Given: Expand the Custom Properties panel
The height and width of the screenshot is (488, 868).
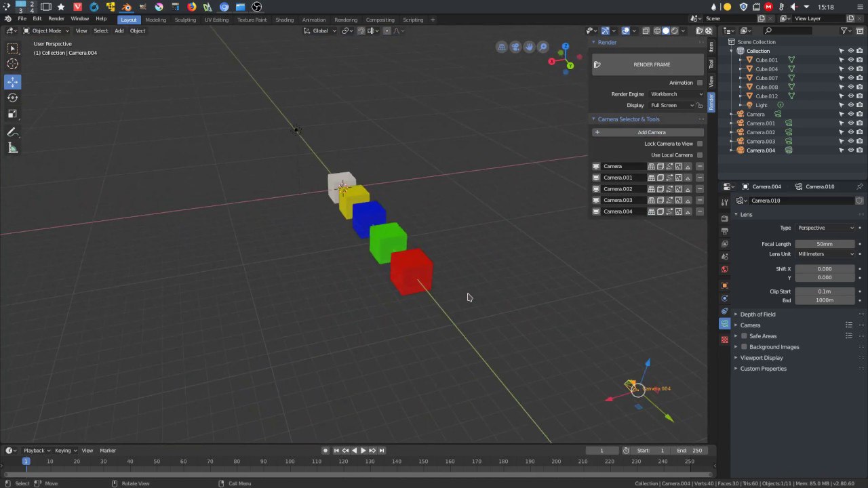Looking at the screenshot, I should [763, 369].
